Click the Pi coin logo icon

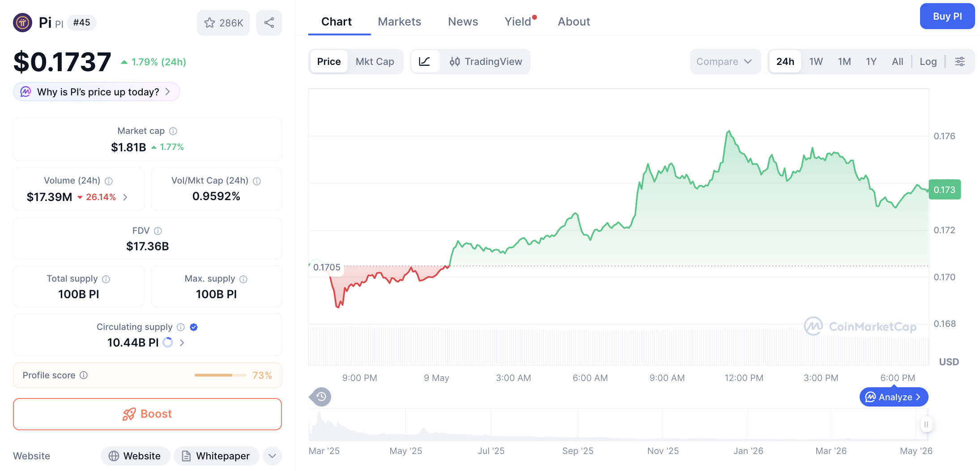pyautogui.click(x=22, y=22)
